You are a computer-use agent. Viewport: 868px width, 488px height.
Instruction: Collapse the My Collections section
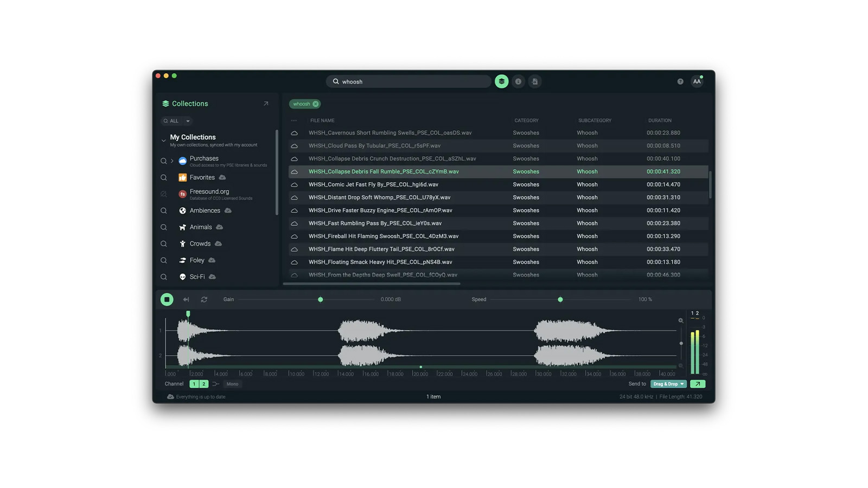[x=163, y=140]
